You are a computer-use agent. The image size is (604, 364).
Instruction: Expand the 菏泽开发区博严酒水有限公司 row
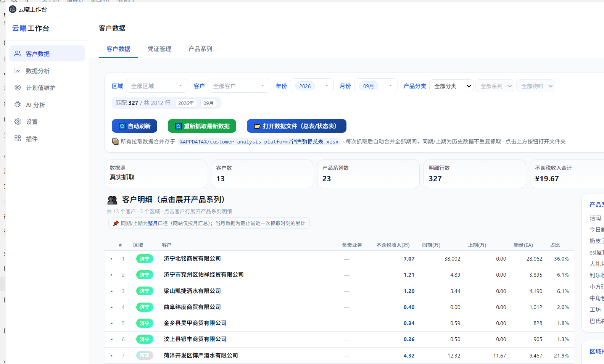(112, 356)
